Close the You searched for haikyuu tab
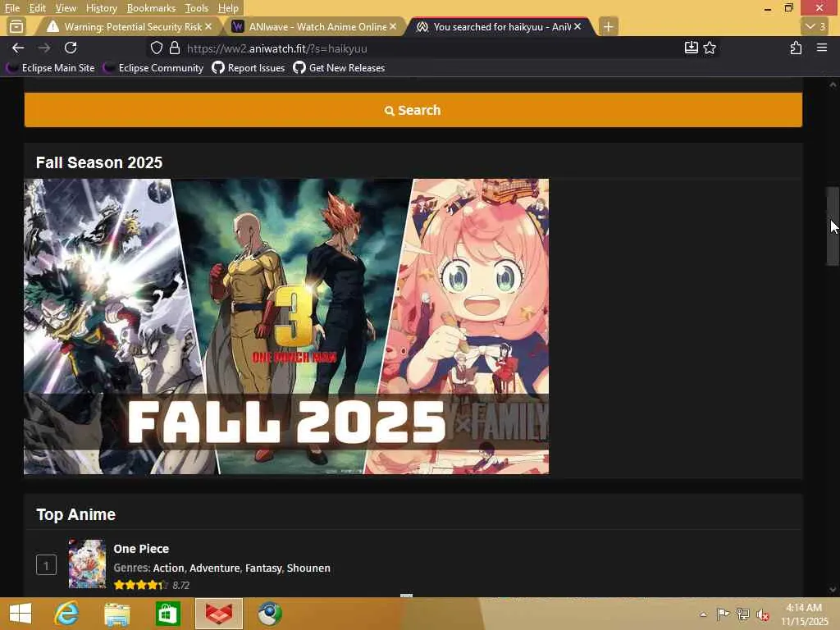Image resolution: width=840 pixels, height=630 pixels. (577, 26)
